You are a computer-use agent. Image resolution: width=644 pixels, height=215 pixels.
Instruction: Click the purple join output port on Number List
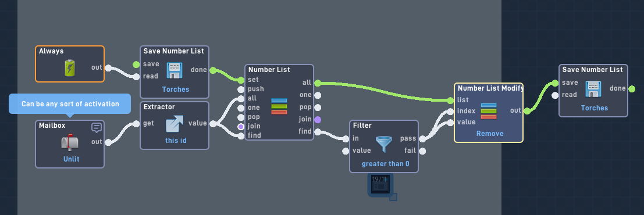click(x=318, y=120)
